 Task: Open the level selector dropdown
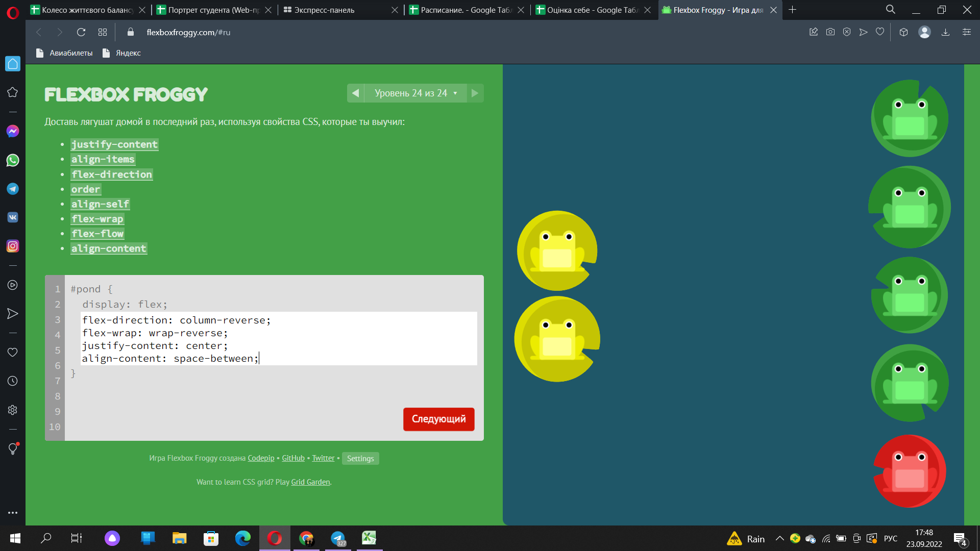(x=415, y=93)
